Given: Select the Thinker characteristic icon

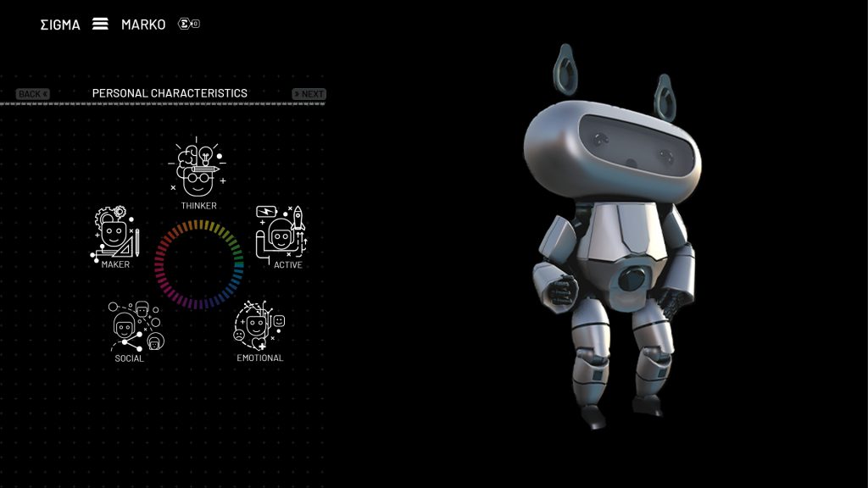Looking at the screenshot, I should point(197,167).
